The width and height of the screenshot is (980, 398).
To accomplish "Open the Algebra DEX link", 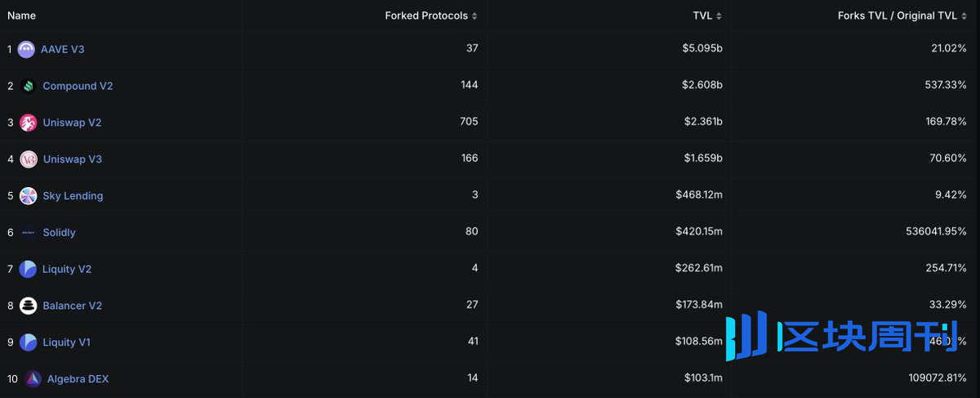I will tap(78, 379).
